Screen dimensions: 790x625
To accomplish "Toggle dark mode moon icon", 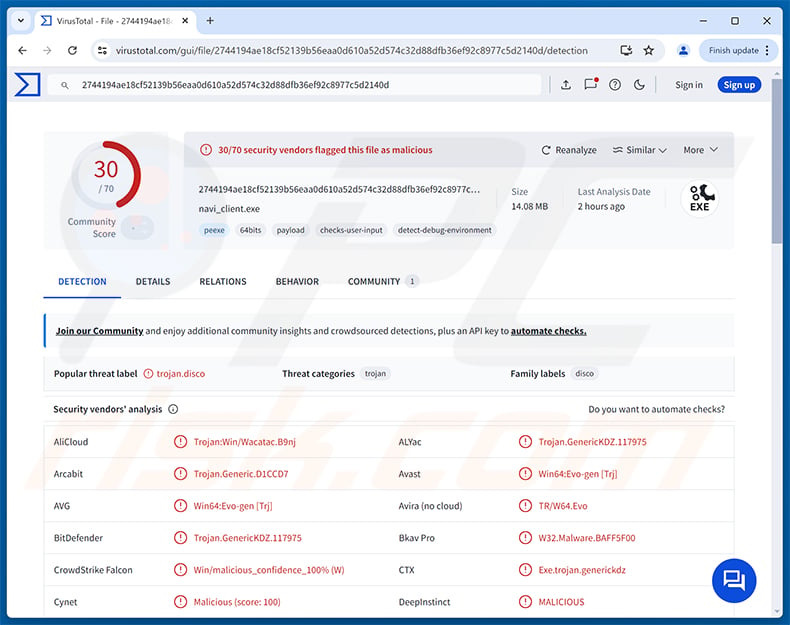I will tap(639, 85).
